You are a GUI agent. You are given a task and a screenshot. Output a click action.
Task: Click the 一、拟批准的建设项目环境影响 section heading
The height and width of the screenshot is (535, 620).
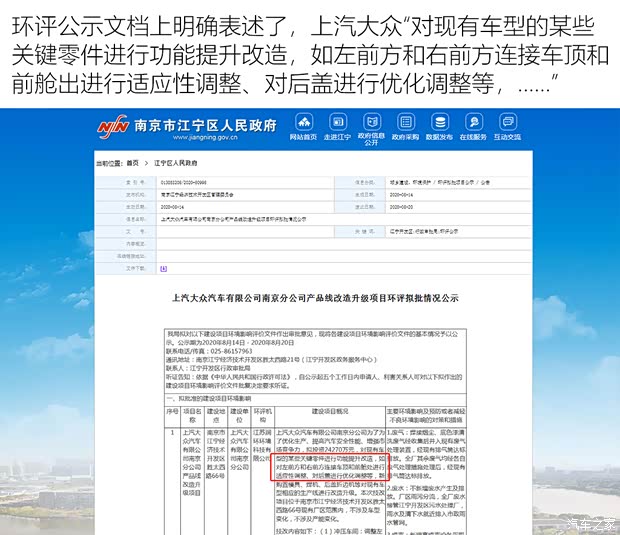pyautogui.click(x=209, y=399)
